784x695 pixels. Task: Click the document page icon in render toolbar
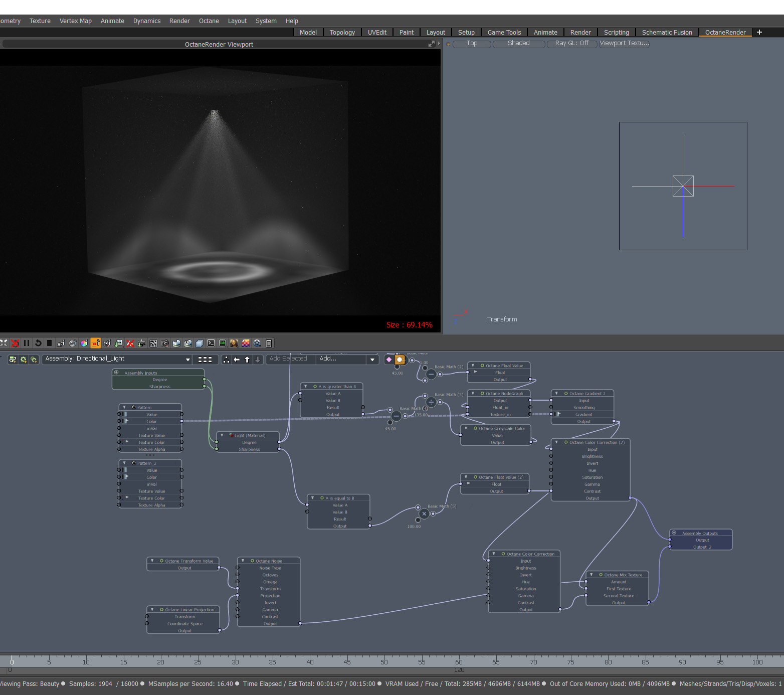(x=269, y=343)
